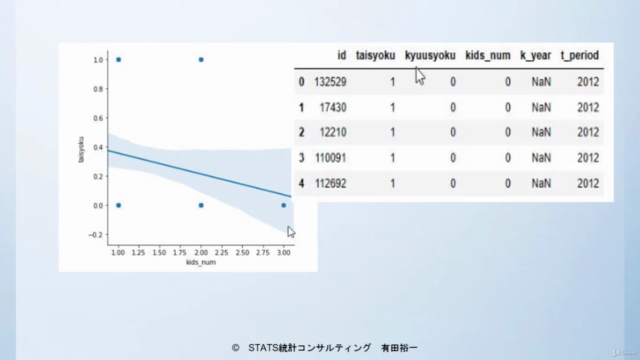
Task: Click the id cell 12210
Action: click(x=333, y=132)
